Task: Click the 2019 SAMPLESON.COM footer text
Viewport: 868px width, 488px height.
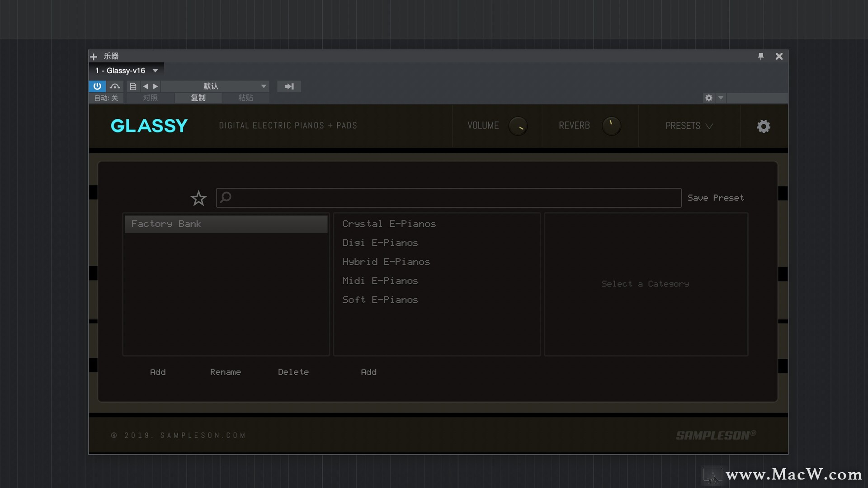Action: coord(179,435)
